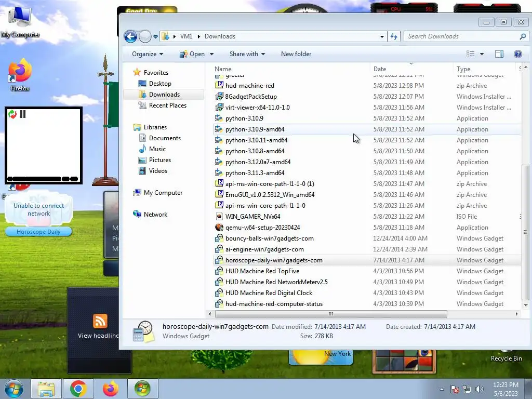Image resolution: width=532 pixels, height=399 pixels.
Task: Sort by Type column header
Action: point(463,69)
